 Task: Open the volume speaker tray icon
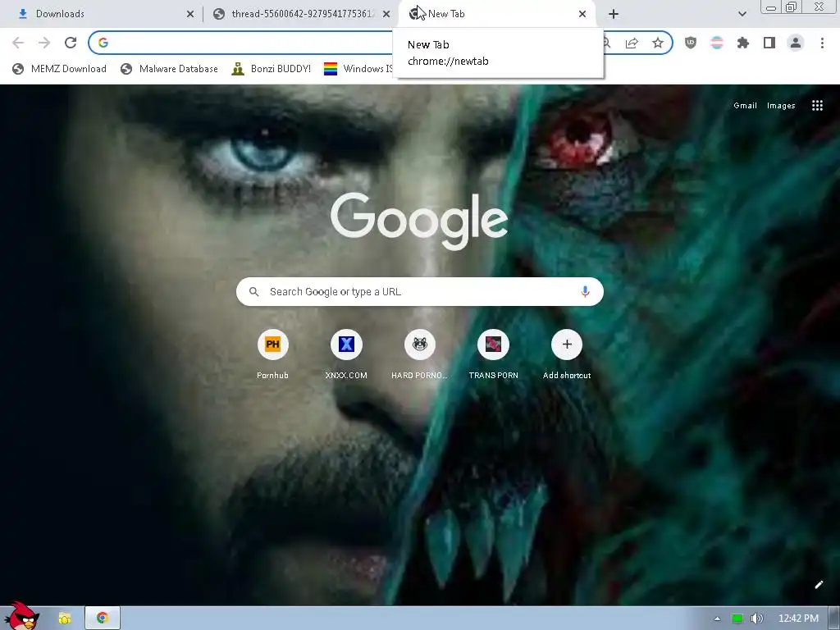pyautogui.click(x=756, y=619)
